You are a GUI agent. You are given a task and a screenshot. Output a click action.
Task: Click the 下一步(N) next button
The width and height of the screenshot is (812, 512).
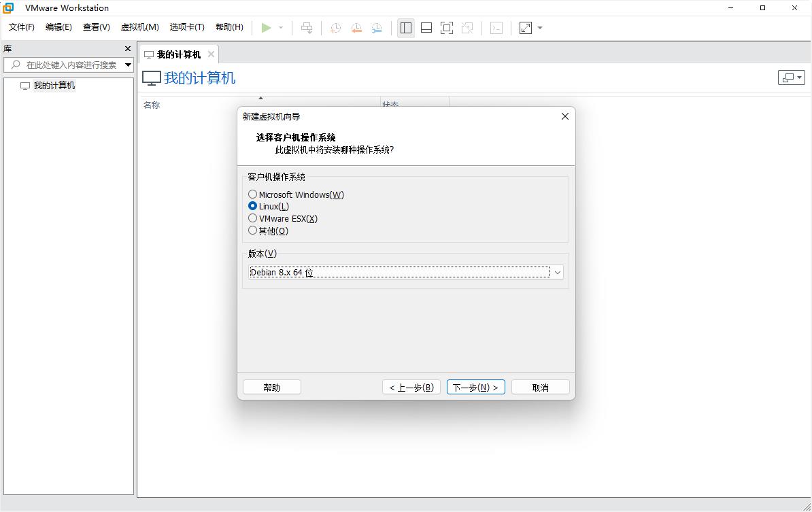(x=476, y=388)
